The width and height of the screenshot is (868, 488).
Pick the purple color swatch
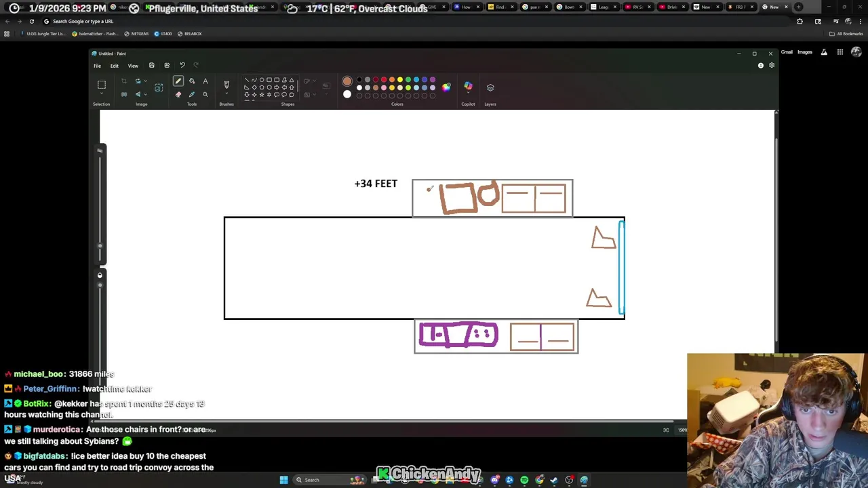pos(433,79)
